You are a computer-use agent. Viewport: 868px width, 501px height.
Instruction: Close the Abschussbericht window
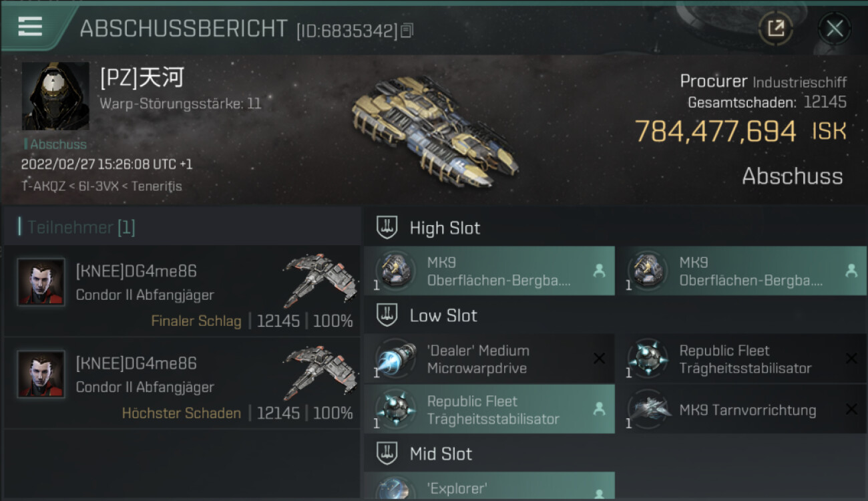coord(834,28)
